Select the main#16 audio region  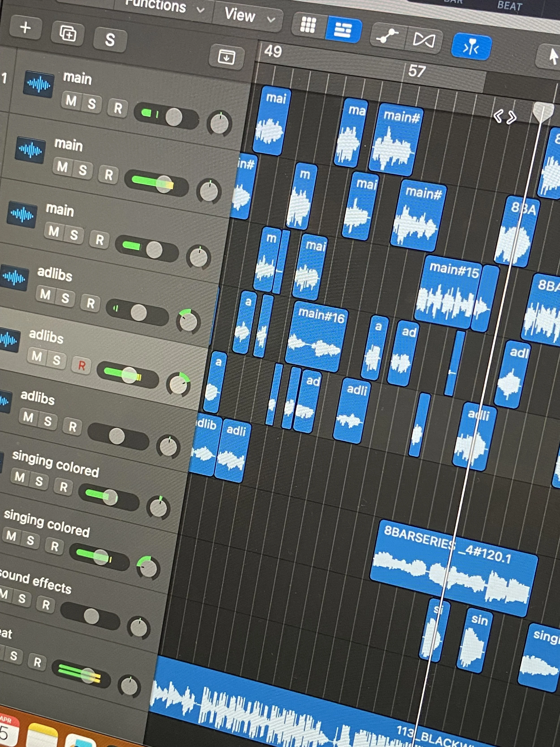point(316,336)
